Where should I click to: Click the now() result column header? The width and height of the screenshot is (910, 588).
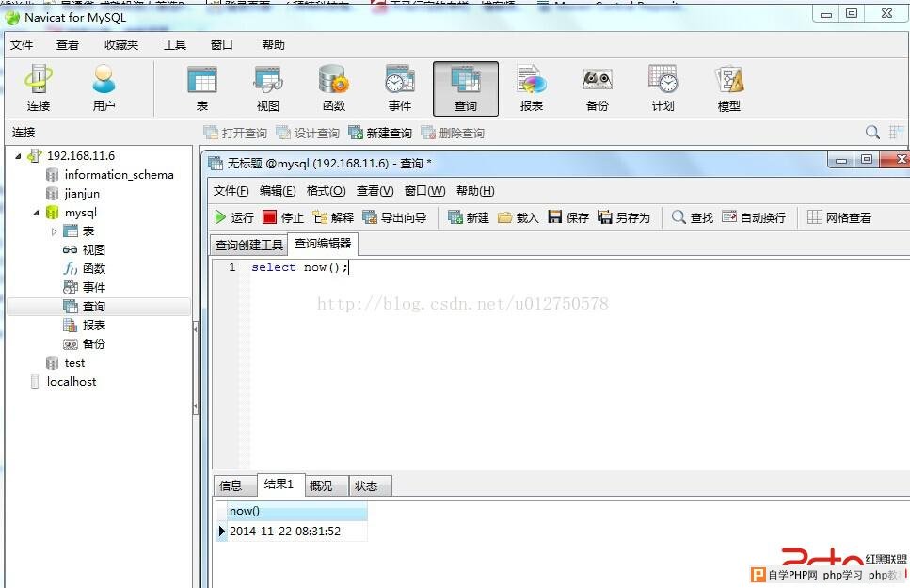(x=297, y=512)
